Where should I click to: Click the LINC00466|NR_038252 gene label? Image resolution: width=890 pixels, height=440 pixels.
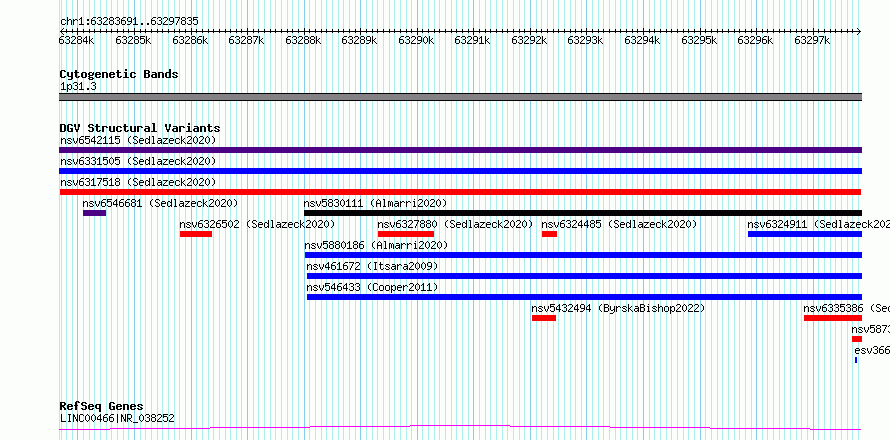(117, 419)
